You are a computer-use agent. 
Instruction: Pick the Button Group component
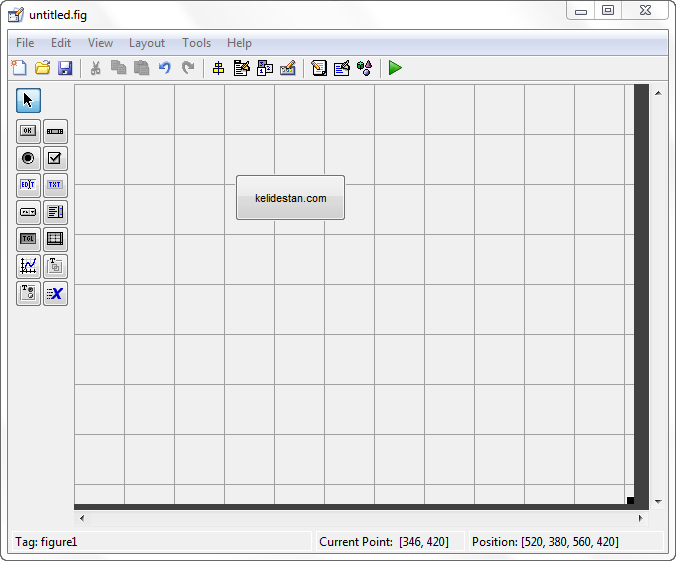(x=28, y=294)
